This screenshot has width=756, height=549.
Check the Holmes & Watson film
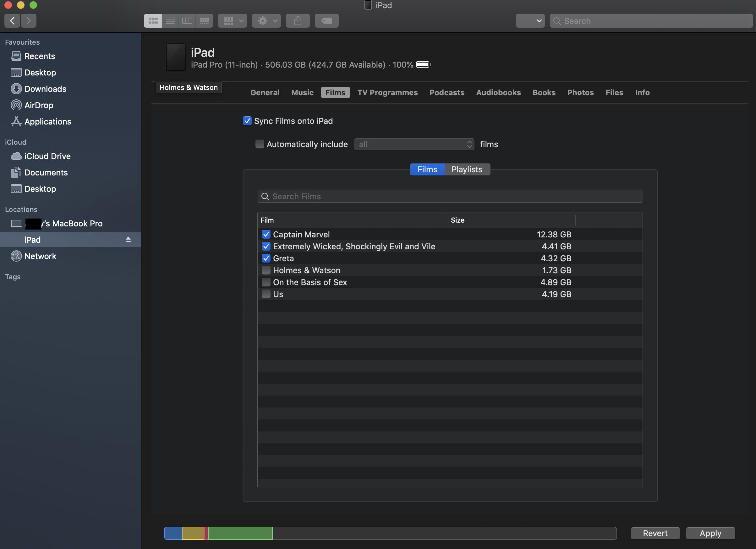266,270
